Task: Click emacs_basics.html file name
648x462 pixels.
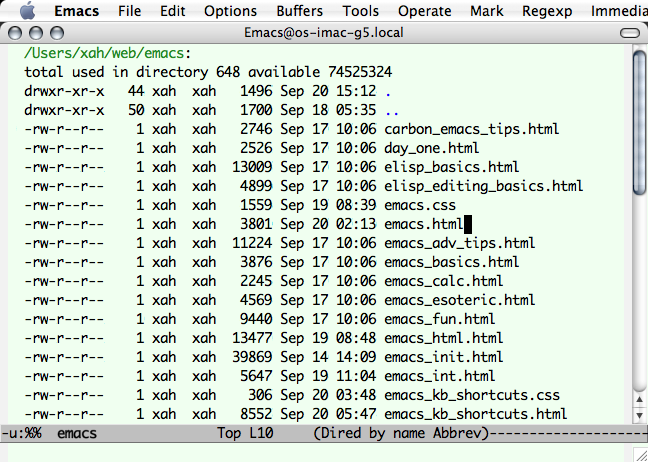Action: [x=452, y=262]
